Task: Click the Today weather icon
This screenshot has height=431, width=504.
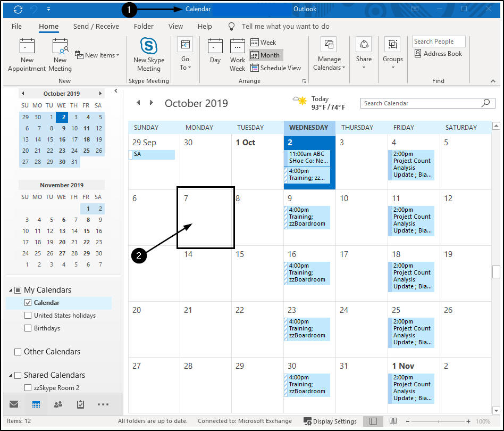Action: 300,101
